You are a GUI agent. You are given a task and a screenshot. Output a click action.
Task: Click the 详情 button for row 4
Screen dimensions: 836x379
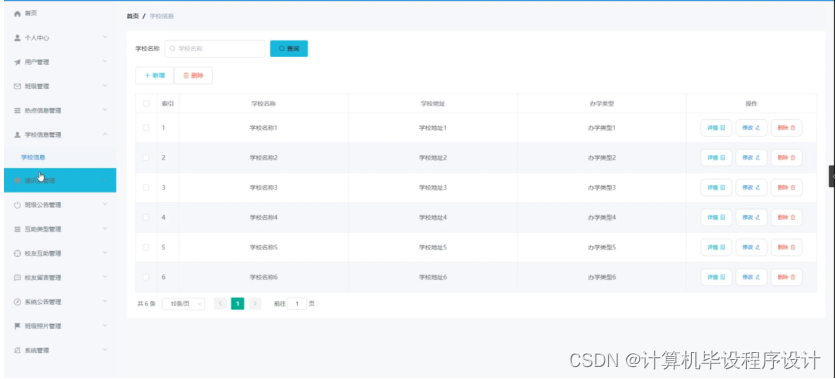tap(716, 217)
